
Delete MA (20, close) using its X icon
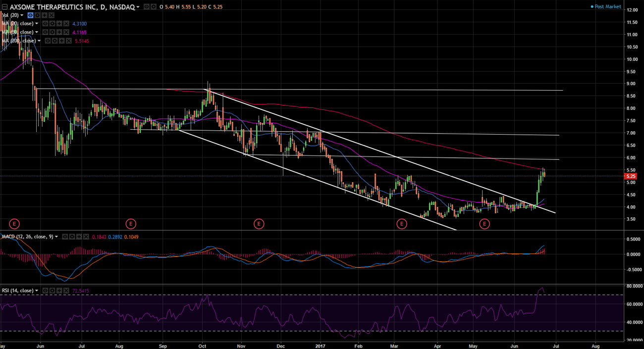66,24
